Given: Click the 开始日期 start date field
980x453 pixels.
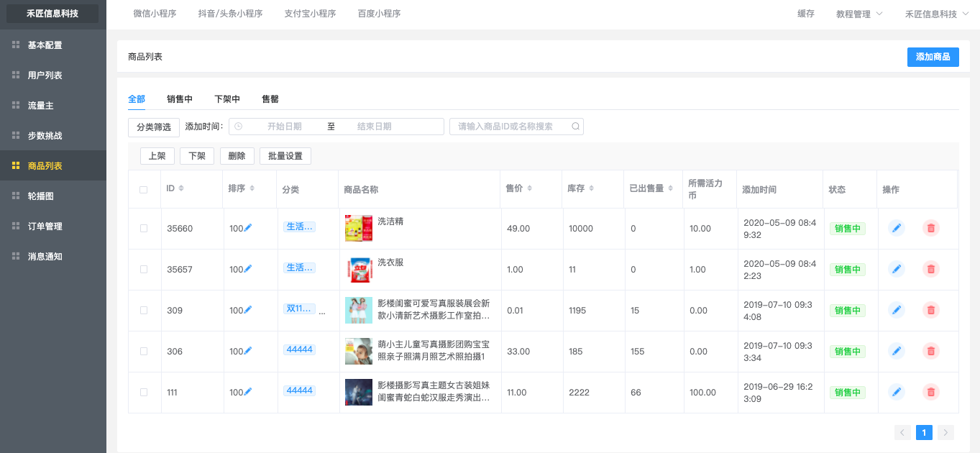Looking at the screenshot, I should tap(284, 127).
